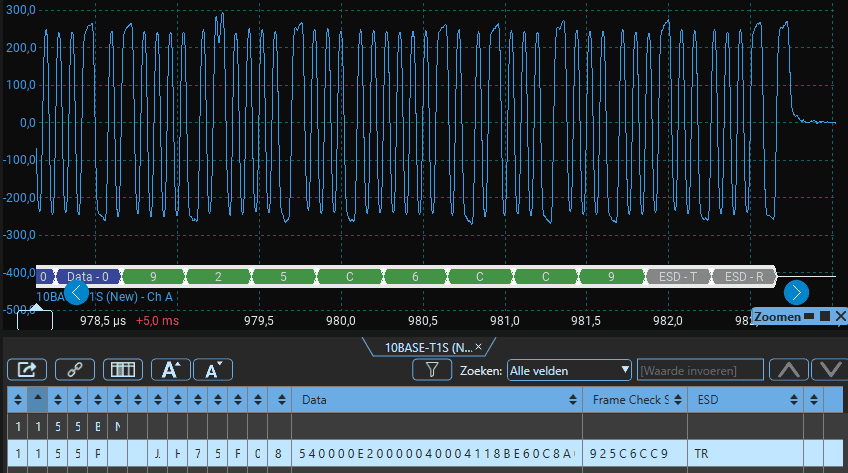This screenshot has width=848, height=473.
Task: Increase the table font size
Action: (170, 369)
